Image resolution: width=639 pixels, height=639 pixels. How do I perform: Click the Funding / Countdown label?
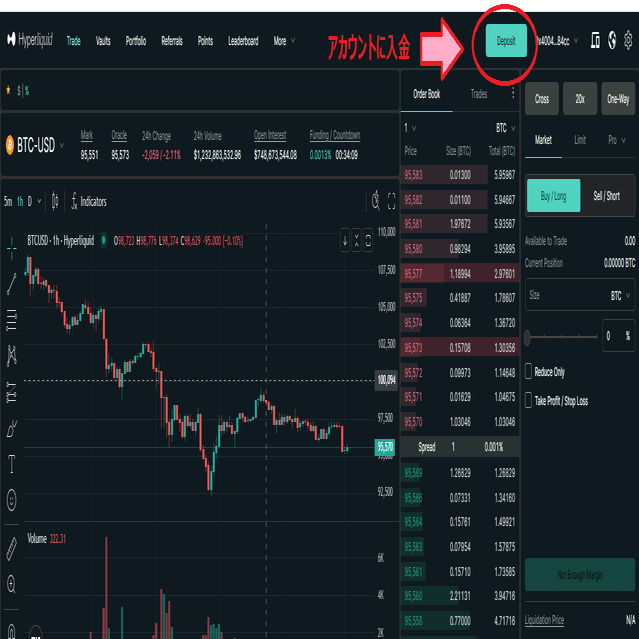tap(335, 135)
